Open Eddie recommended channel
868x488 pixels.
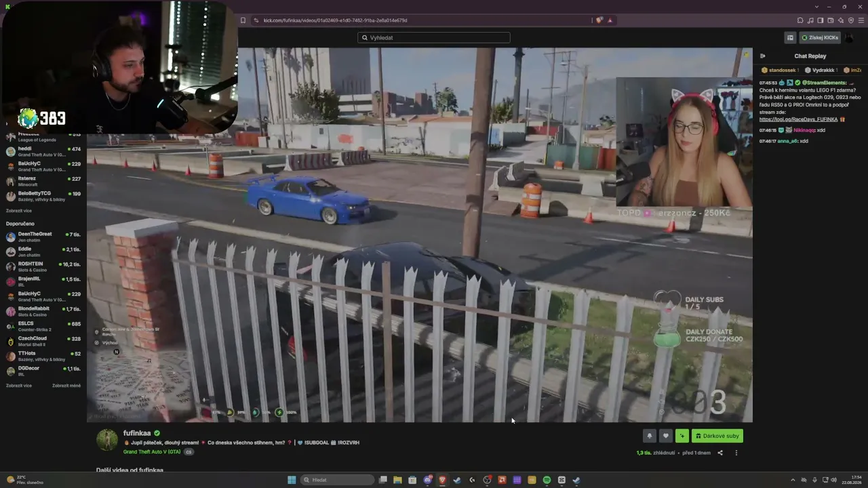point(43,251)
